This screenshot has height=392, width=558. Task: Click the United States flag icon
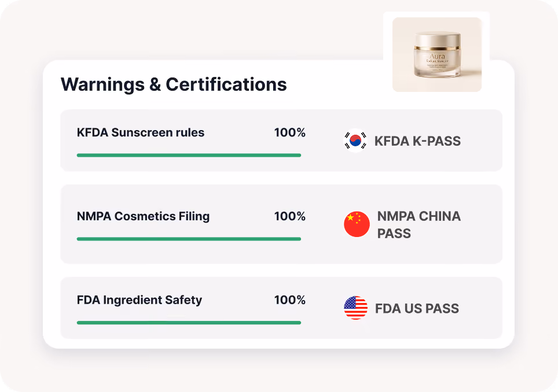point(355,308)
